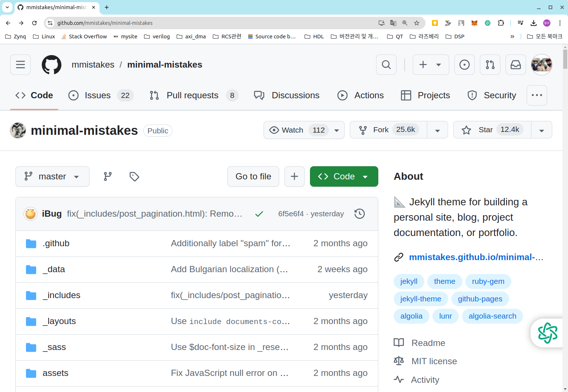Expand the master branch dropdown

point(52,176)
